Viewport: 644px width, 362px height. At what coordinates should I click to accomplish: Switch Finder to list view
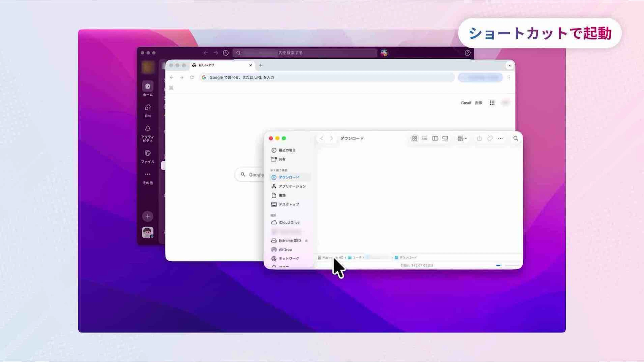coord(424,138)
